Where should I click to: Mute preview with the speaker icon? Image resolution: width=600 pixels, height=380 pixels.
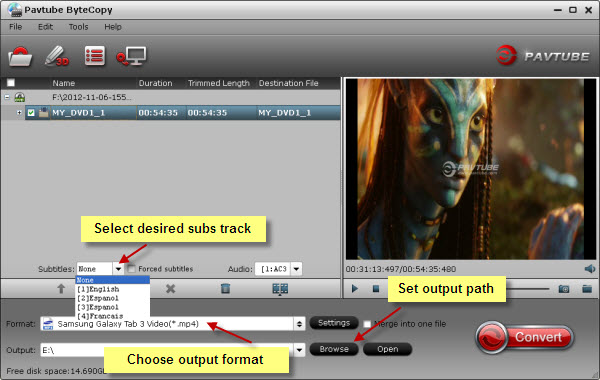[x=590, y=269]
